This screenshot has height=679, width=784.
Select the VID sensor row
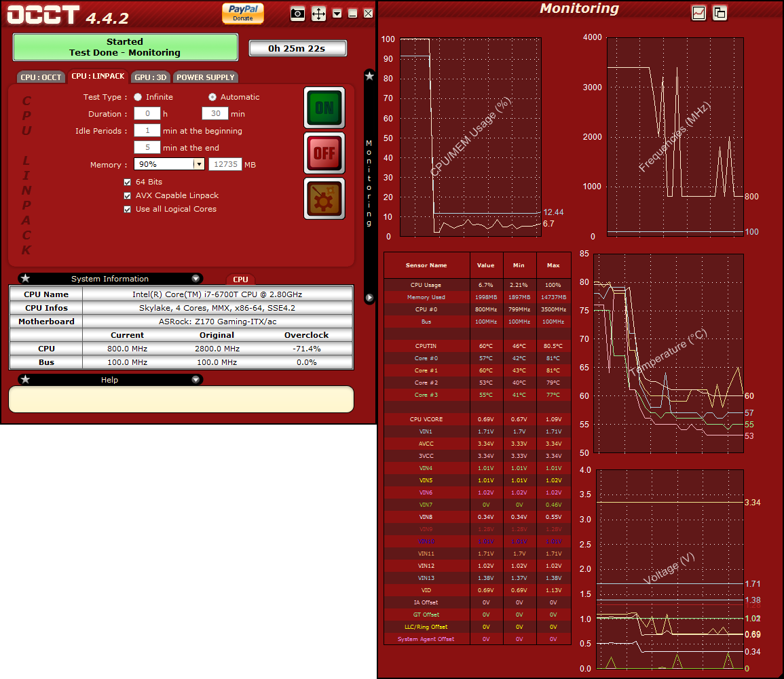click(477, 590)
